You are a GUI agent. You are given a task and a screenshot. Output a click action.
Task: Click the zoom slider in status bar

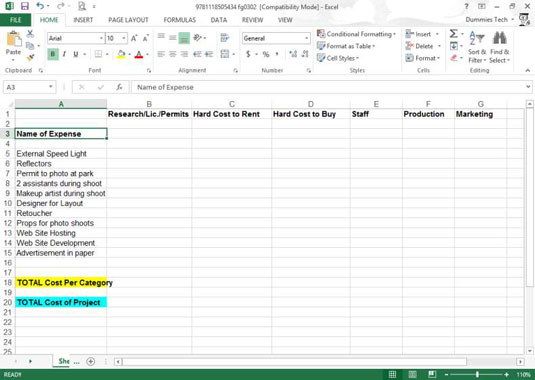coord(477,375)
